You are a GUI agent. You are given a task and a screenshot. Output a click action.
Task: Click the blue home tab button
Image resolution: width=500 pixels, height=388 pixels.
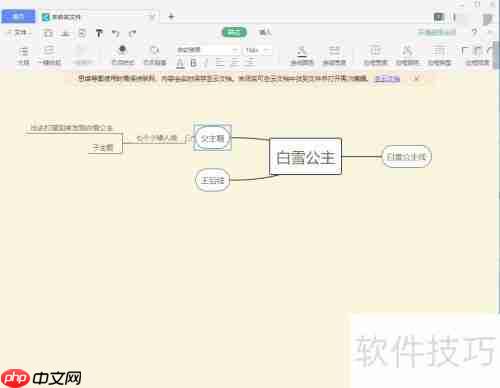tap(18, 16)
